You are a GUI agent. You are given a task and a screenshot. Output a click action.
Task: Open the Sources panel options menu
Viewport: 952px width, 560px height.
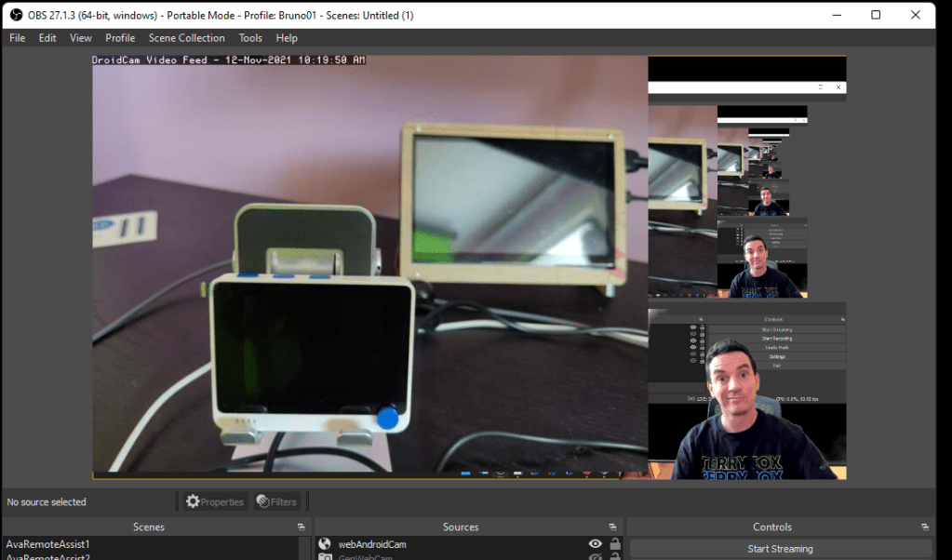coord(612,526)
